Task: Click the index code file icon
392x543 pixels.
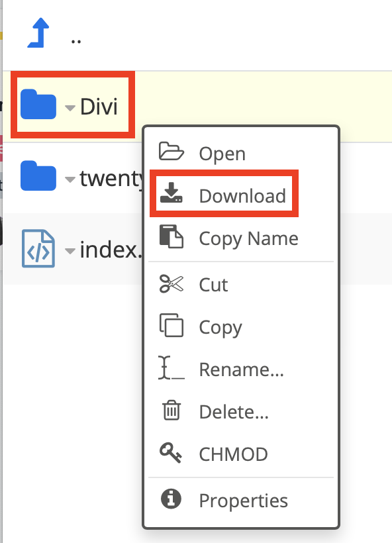Action: click(38, 248)
